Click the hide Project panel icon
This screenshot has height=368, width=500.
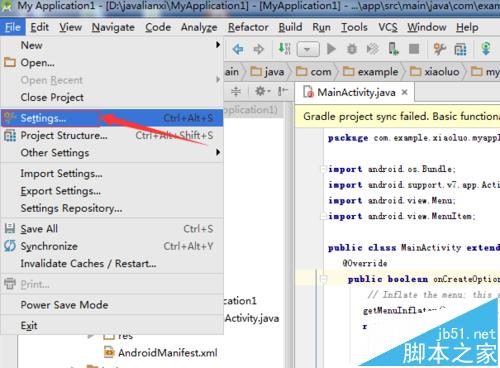[x=283, y=91]
